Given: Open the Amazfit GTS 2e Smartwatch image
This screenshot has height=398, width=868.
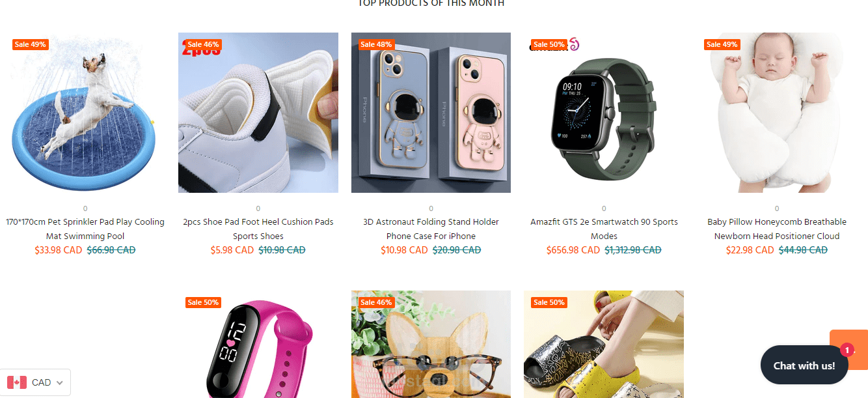Looking at the screenshot, I should (x=604, y=113).
